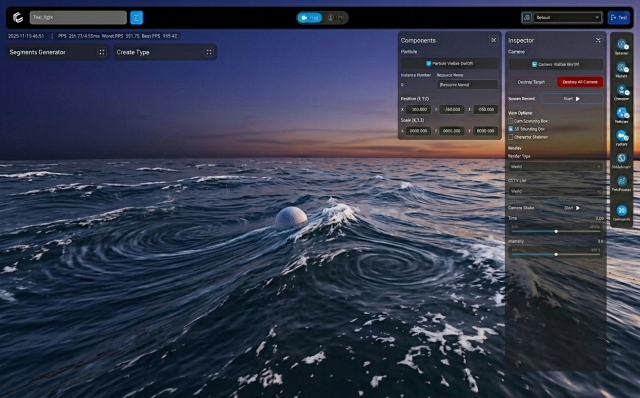This screenshot has height=398, width=640.
Task: Click the Position Z value field
Action: [x=485, y=109]
